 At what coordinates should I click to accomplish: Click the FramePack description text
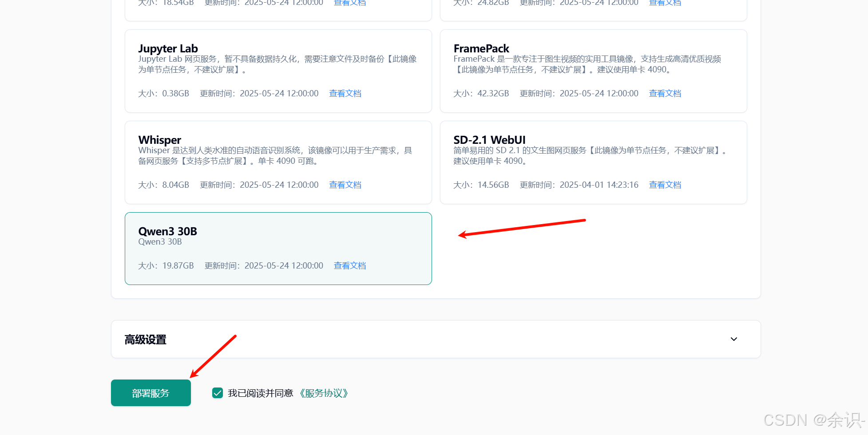[587, 64]
